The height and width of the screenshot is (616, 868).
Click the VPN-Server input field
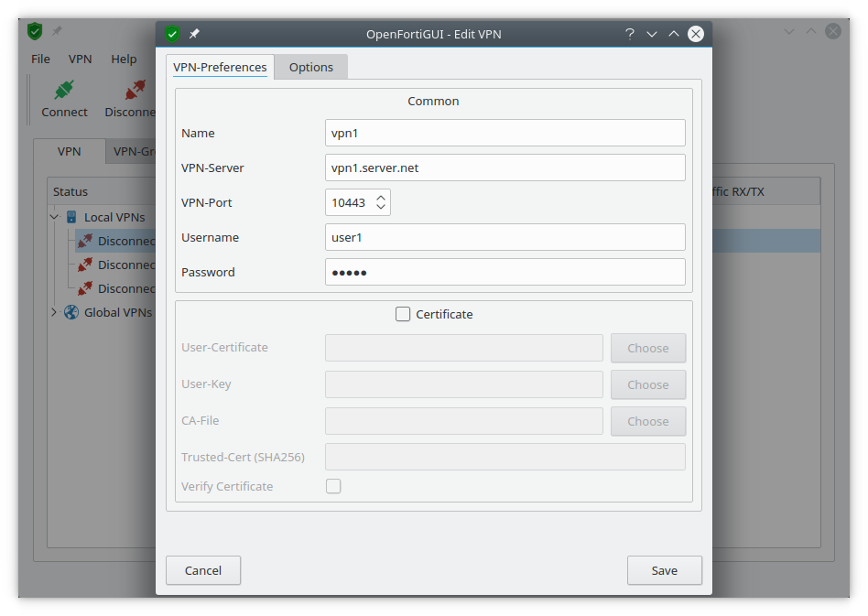click(x=505, y=168)
